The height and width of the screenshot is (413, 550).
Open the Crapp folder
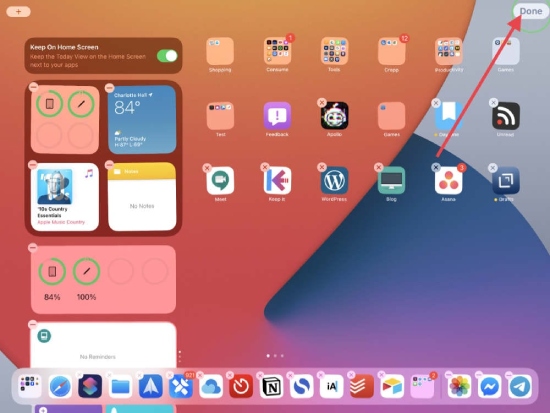coord(391,51)
